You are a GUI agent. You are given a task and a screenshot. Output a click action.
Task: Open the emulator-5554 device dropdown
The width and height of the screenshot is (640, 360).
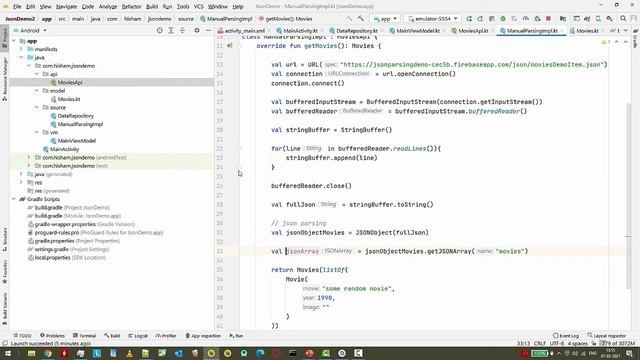pos(433,19)
